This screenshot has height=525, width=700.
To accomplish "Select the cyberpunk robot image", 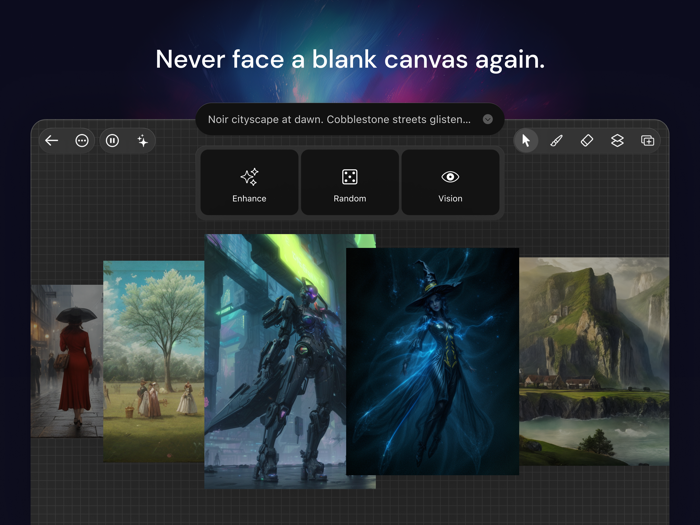I will pos(275,361).
